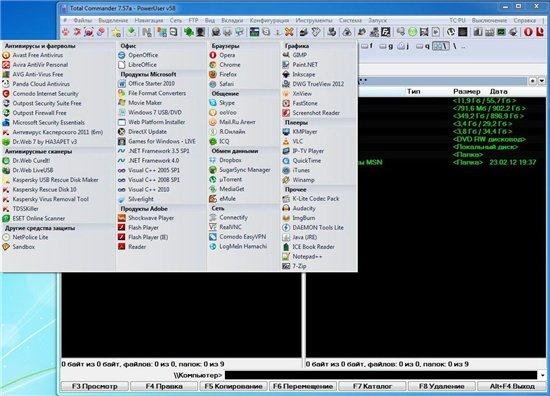The width and height of the screenshot is (550, 396).
Task: Open Notepad++ entry
Action: 302,256
